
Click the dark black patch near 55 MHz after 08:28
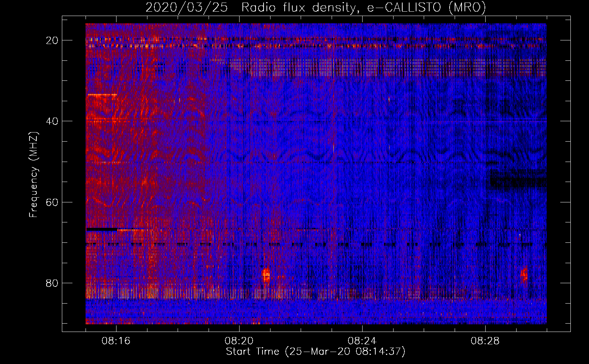click(x=518, y=180)
